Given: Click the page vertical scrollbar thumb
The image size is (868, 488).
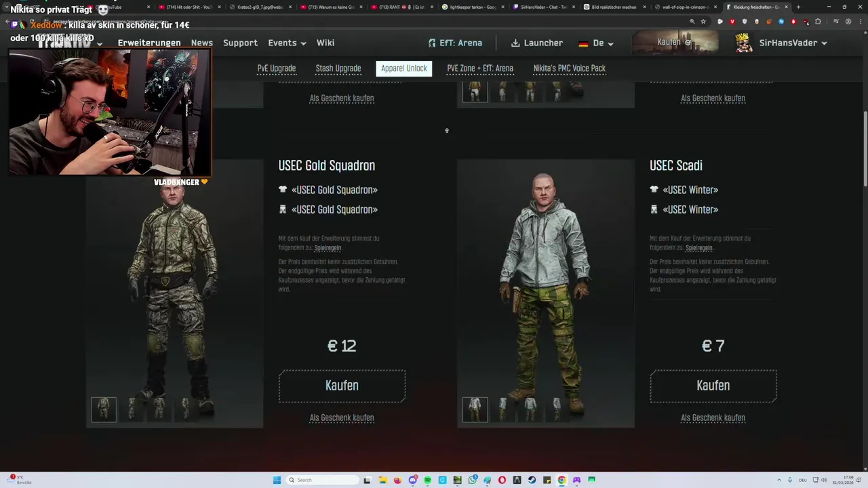Looking at the screenshot, I should 865,148.
